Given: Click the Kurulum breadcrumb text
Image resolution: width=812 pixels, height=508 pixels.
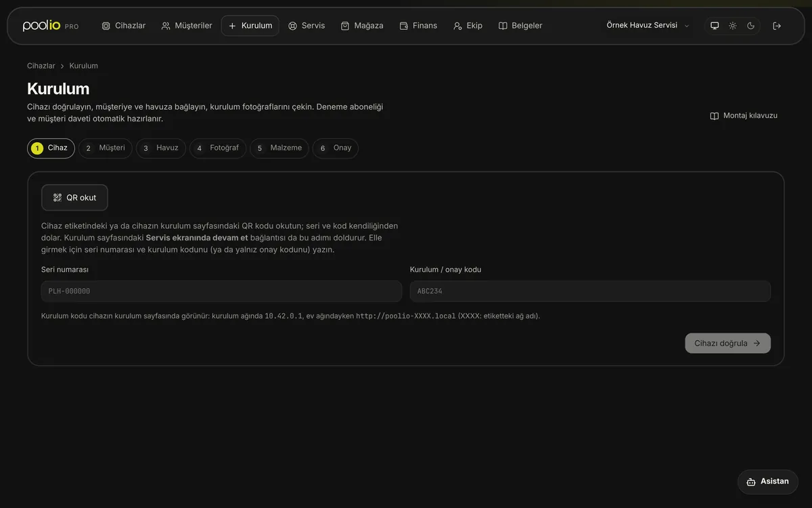Looking at the screenshot, I should [84, 66].
